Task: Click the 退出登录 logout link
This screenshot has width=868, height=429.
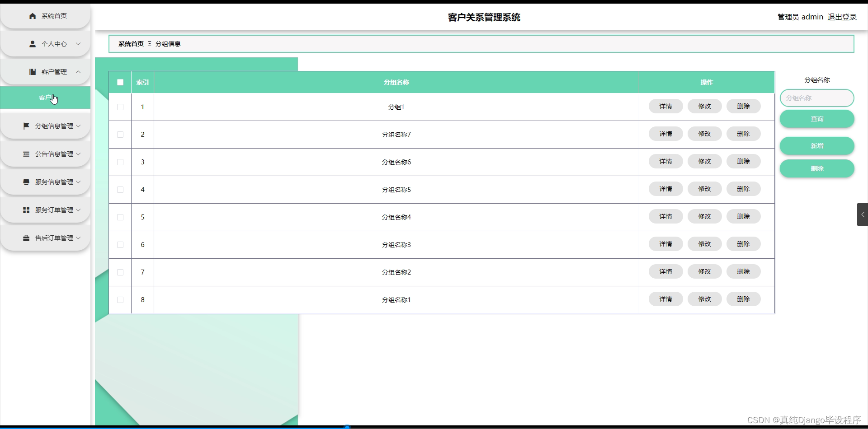Action: [x=842, y=17]
